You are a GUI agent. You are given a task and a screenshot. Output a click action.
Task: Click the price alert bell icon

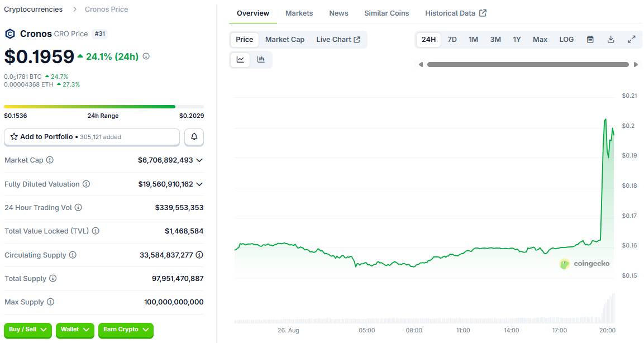(x=194, y=137)
